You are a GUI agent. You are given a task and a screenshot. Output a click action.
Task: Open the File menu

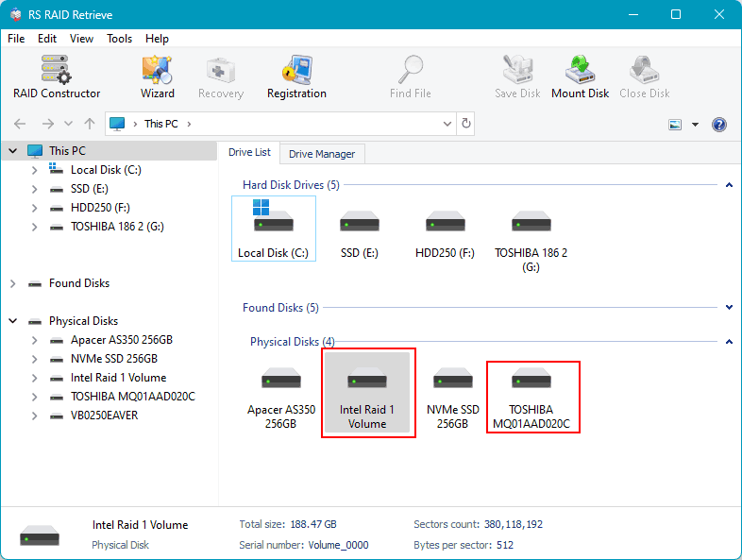[16, 39]
